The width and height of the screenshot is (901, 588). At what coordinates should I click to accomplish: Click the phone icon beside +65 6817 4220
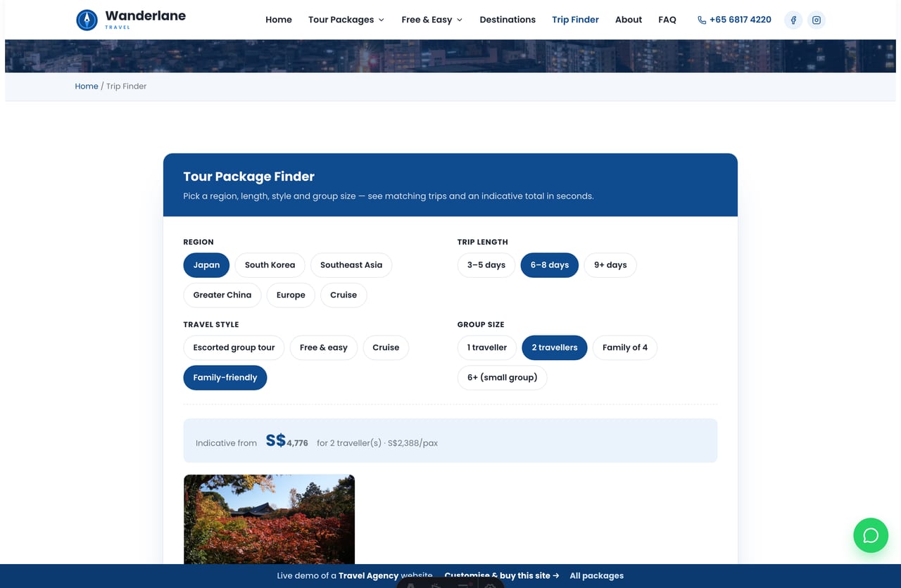pyautogui.click(x=702, y=20)
